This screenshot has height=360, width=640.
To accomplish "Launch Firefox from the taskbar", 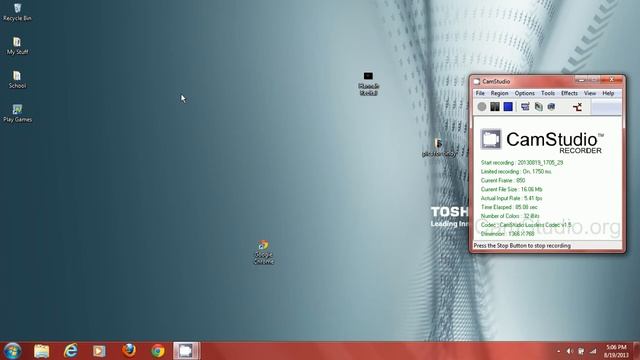I will click(129, 351).
